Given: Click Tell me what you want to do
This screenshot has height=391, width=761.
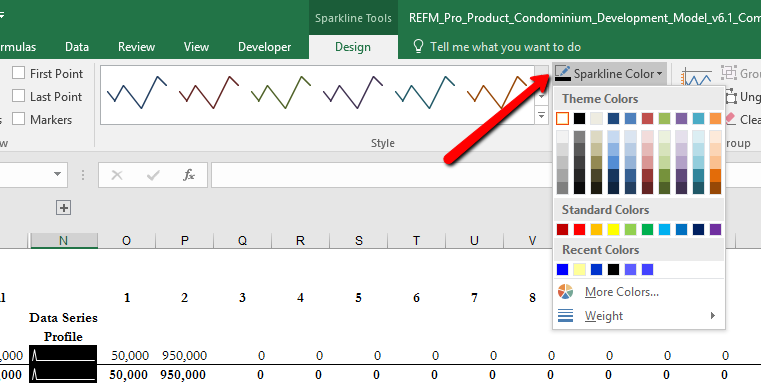Looking at the screenshot, I should 505,47.
